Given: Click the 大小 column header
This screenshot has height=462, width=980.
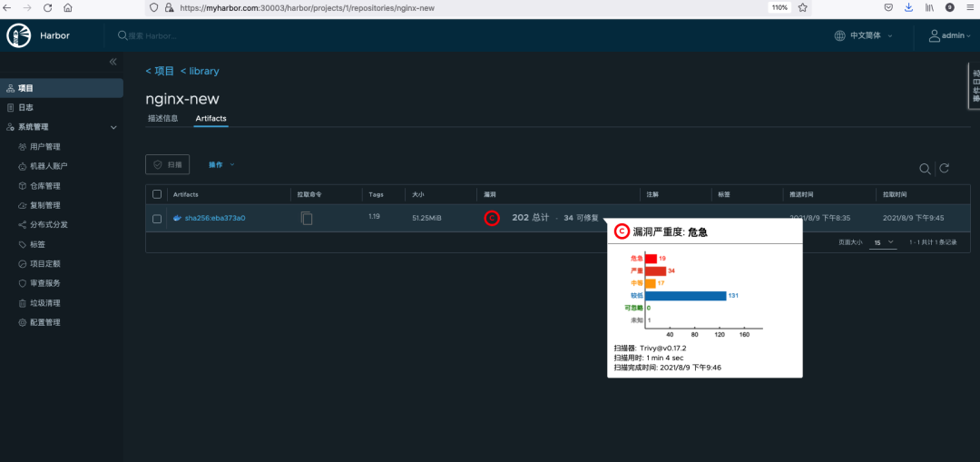Looking at the screenshot, I should coord(417,194).
